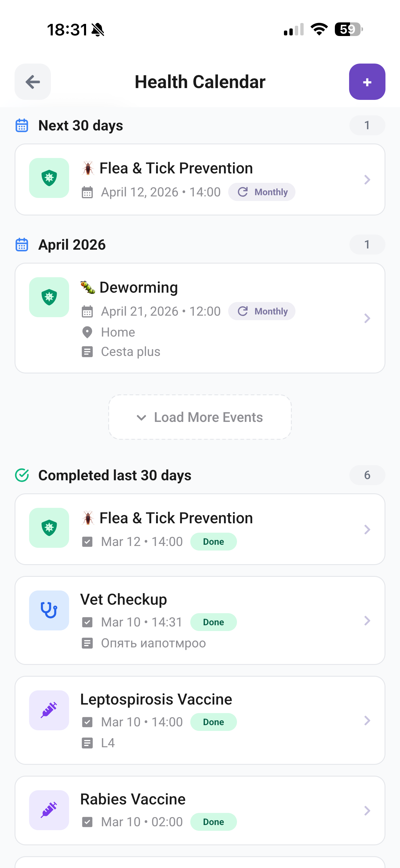Open the Next 30 days section header
Image resolution: width=400 pixels, height=868 pixels.
tap(81, 125)
